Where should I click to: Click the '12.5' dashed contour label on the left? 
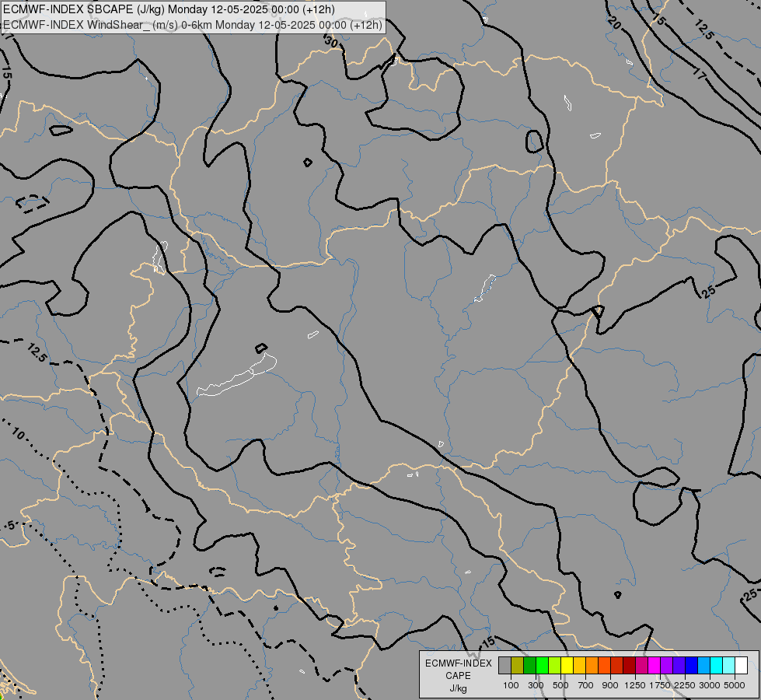pos(37,352)
